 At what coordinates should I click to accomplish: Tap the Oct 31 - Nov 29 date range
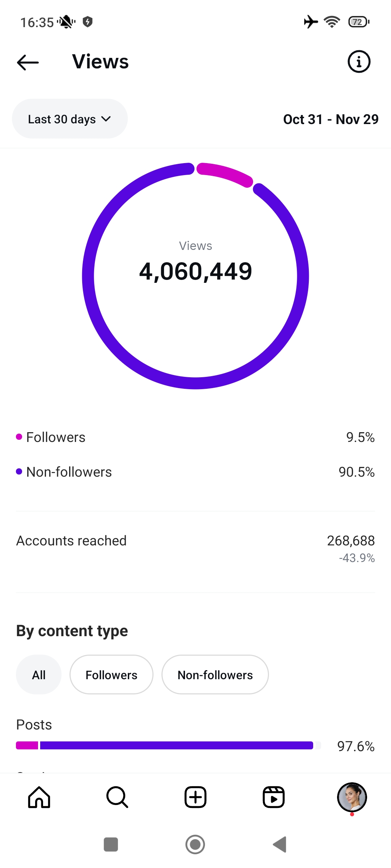click(x=331, y=119)
